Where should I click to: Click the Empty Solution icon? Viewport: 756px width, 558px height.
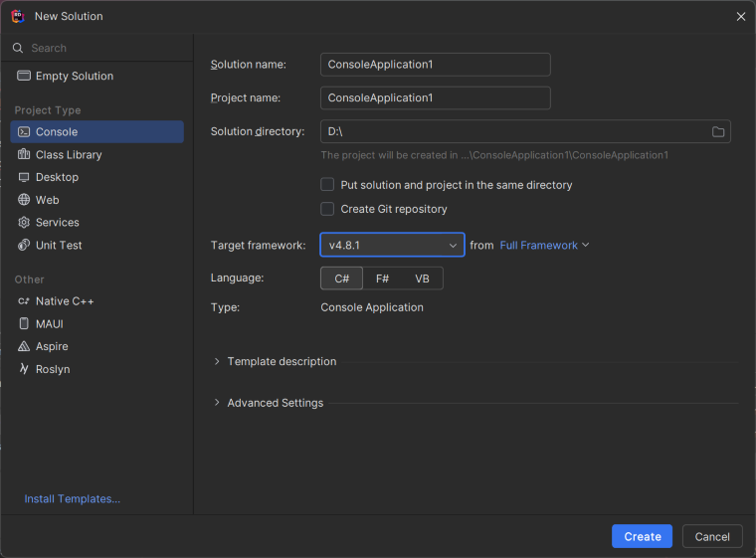(x=24, y=76)
